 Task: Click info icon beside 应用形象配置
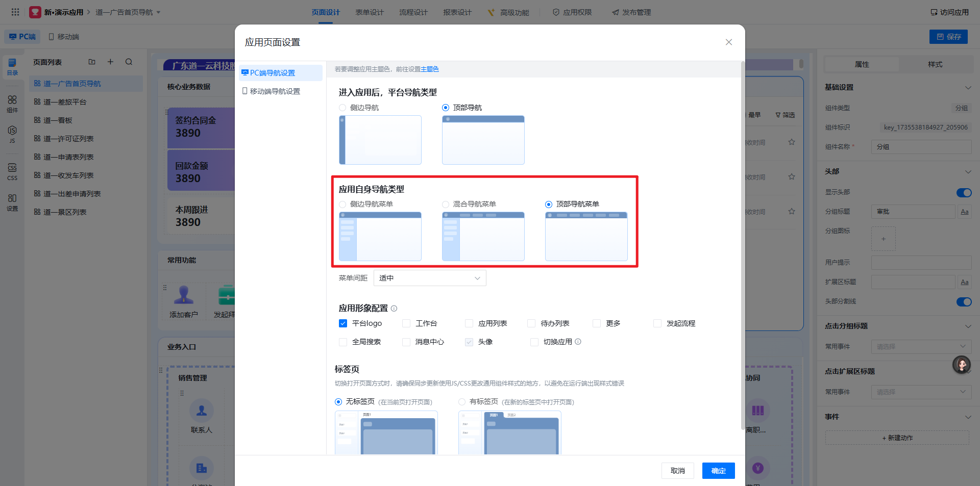tap(394, 309)
